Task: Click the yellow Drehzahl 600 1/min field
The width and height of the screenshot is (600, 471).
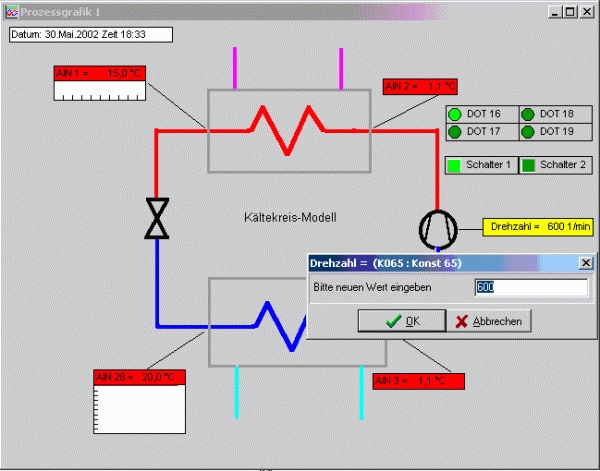Action: click(538, 227)
